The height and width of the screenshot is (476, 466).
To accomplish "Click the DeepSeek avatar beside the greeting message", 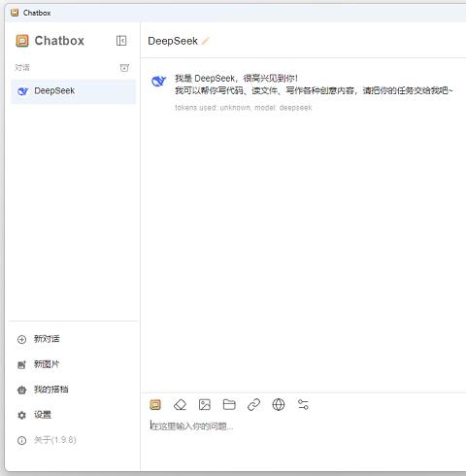I will pos(158,81).
